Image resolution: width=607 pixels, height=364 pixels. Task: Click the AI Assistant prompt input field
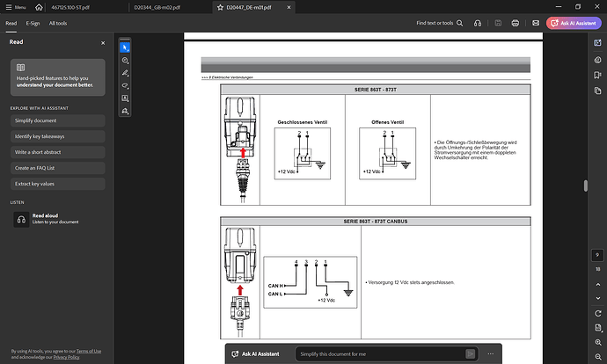click(x=381, y=354)
